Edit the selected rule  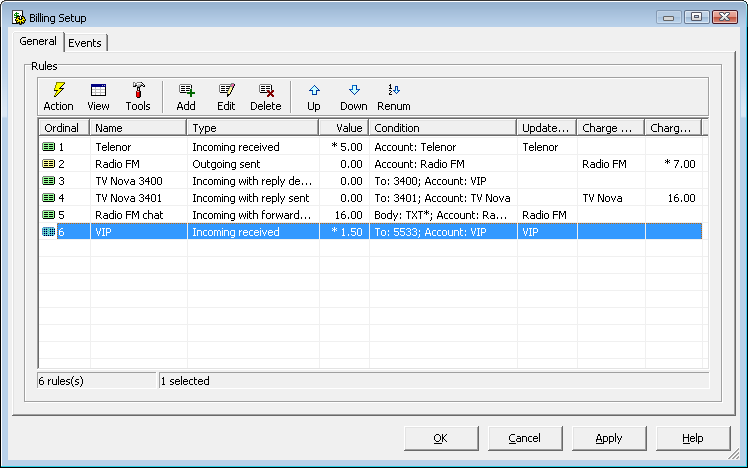(x=226, y=97)
